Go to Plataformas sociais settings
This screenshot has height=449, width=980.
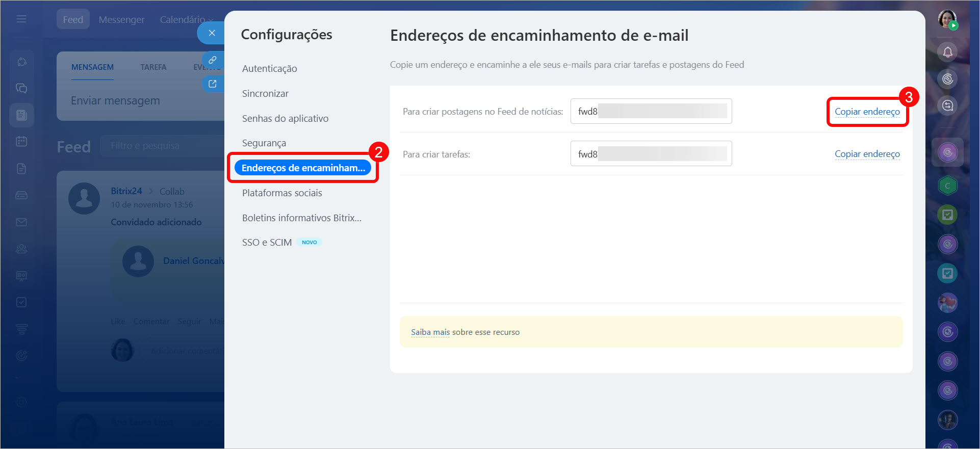click(282, 193)
